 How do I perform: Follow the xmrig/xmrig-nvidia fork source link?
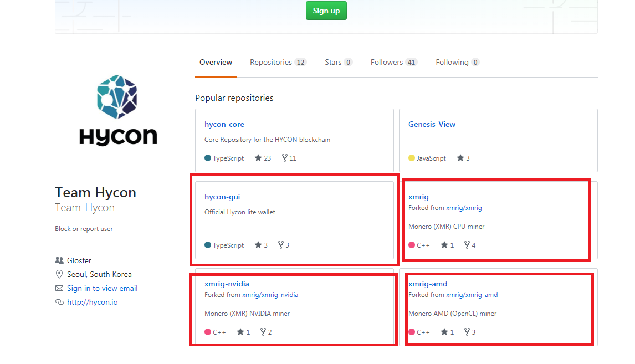(270, 295)
